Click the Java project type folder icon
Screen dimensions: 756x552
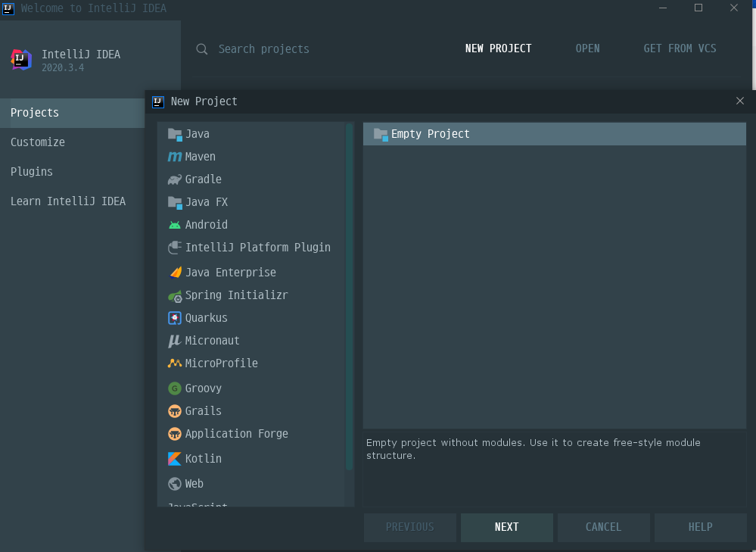(175, 134)
